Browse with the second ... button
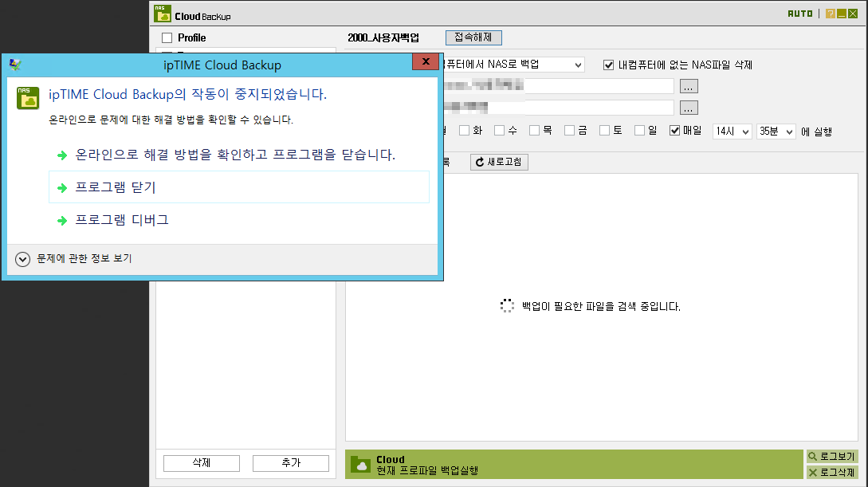 (689, 108)
